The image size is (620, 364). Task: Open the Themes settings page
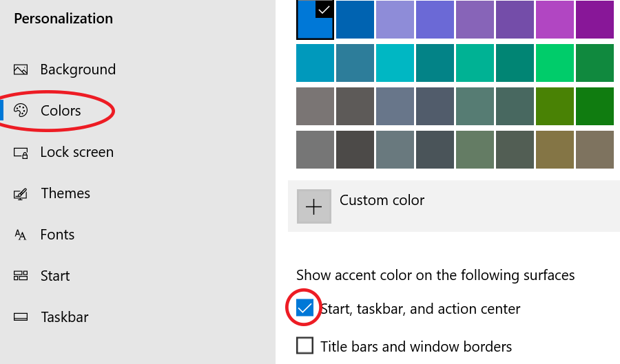coord(65,193)
